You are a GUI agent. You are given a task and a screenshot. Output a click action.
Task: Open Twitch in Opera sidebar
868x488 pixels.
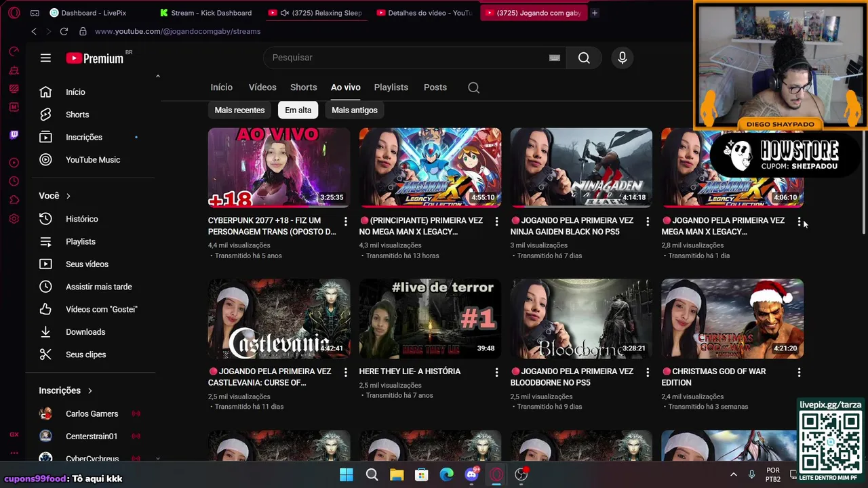point(14,135)
